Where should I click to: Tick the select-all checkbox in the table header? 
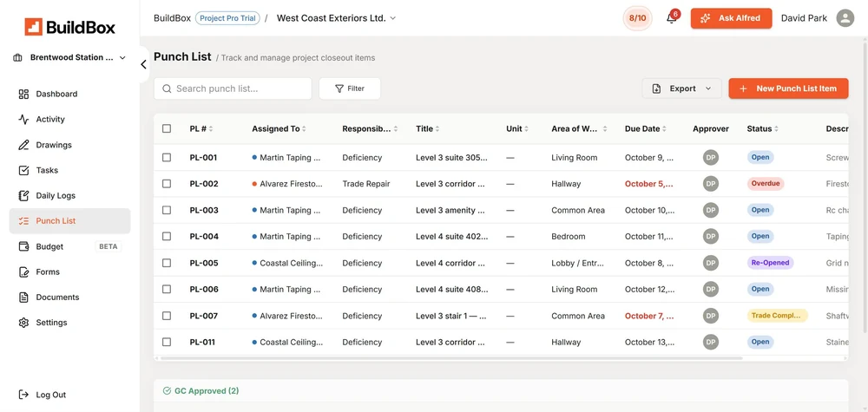[x=167, y=129]
